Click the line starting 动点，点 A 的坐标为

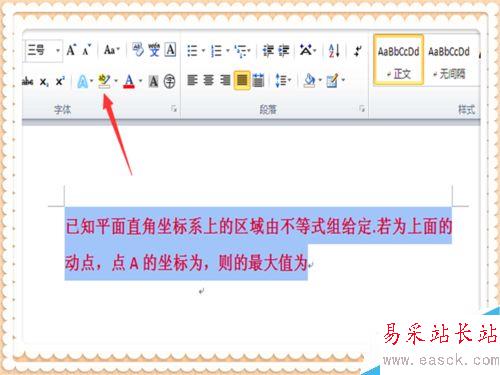[186, 263]
